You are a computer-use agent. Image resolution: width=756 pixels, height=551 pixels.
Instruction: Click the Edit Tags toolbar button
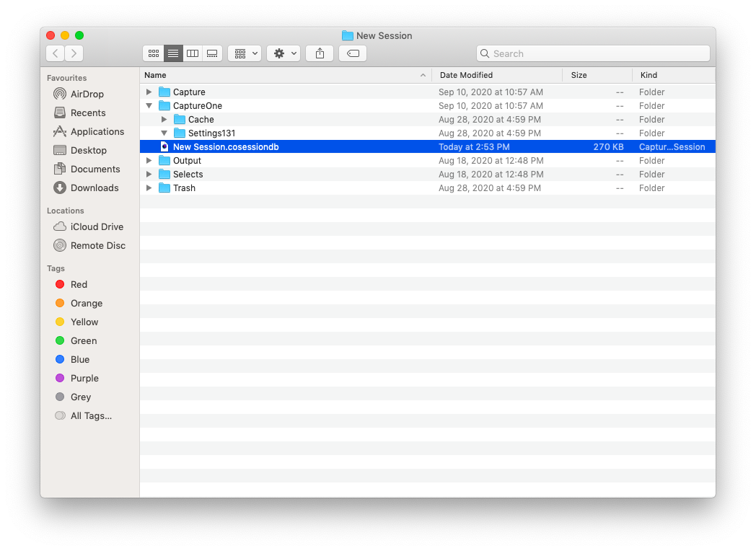[x=353, y=53]
